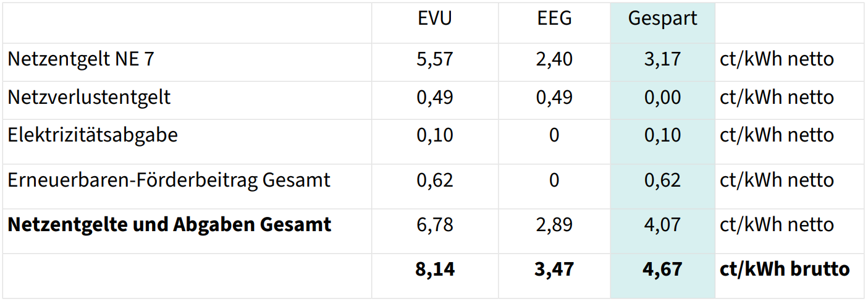Select the Netzentgelt NE 7 row label
This screenshot has width=868, height=301.
pyautogui.click(x=80, y=59)
